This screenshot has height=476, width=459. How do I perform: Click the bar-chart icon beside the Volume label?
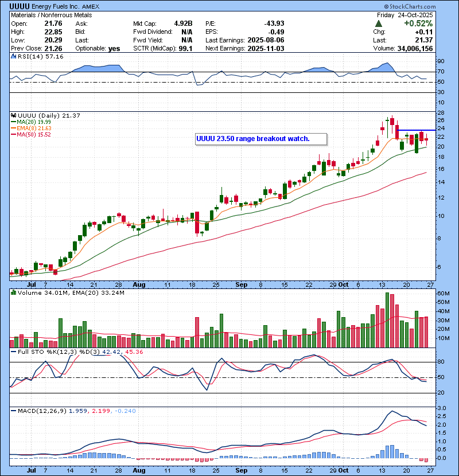pos(13,292)
